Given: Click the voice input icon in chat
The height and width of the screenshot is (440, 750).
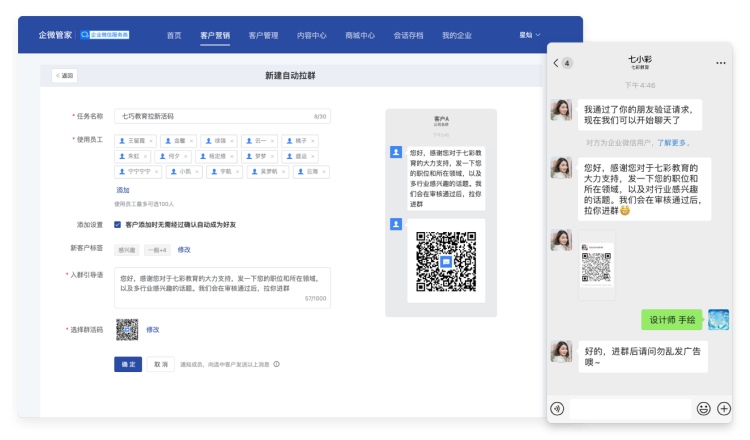Looking at the screenshot, I should tap(557, 408).
